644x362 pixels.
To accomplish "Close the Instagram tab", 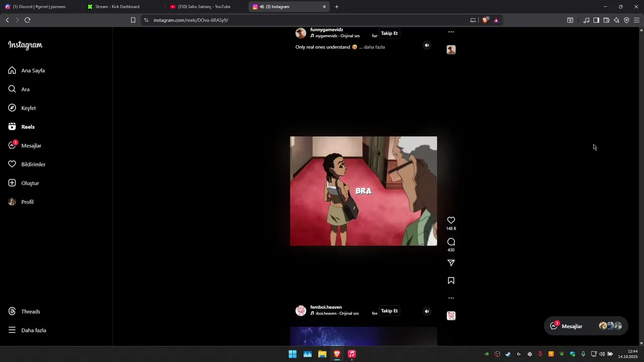I will [x=324, y=7].
